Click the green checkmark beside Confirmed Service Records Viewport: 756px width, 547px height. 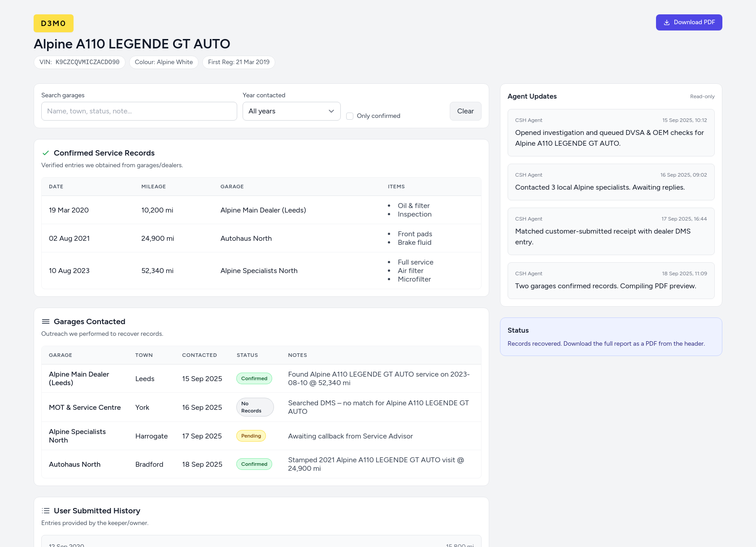tap(45, 153)
